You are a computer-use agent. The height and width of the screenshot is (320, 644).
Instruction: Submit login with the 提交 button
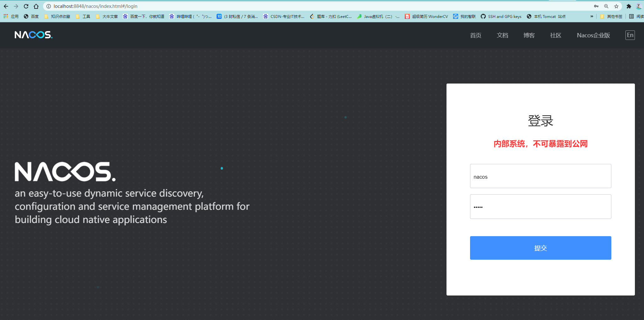541,248
